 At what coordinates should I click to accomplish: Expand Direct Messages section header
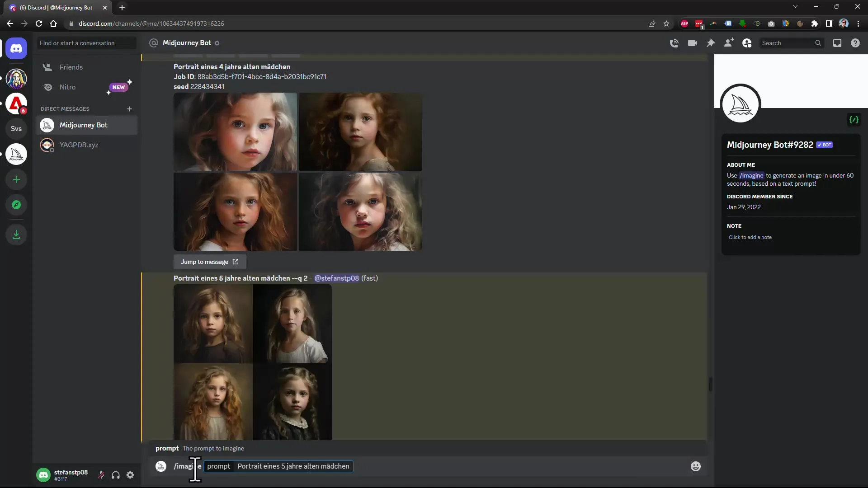point(64,108)
